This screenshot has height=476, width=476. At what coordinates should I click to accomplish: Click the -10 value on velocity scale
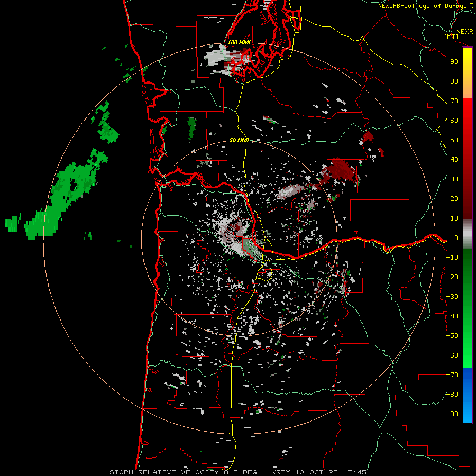[452, 258]
